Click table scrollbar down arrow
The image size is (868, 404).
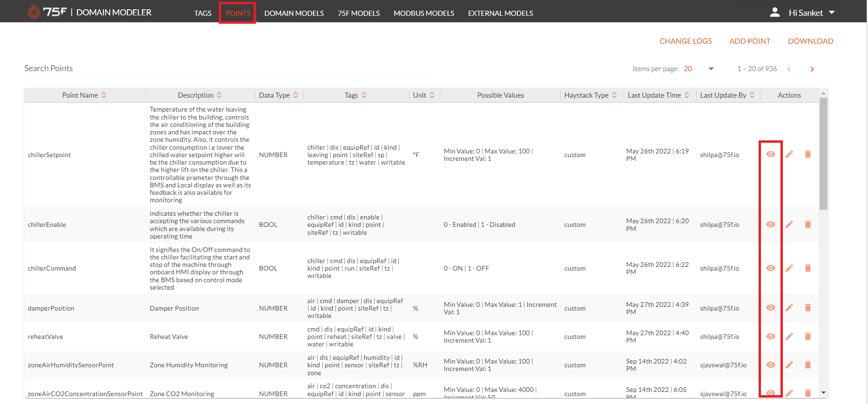(823, 393)
